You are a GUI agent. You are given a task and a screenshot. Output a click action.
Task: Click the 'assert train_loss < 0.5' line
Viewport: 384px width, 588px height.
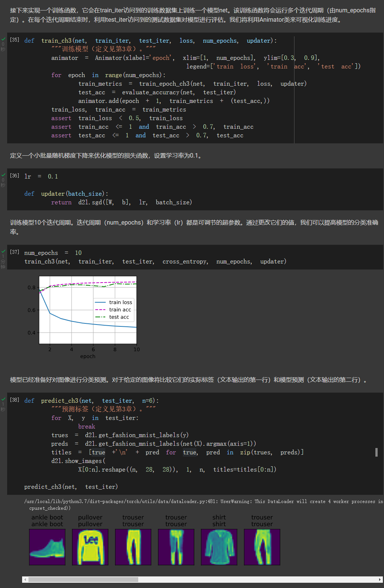(x=117, y=118)
